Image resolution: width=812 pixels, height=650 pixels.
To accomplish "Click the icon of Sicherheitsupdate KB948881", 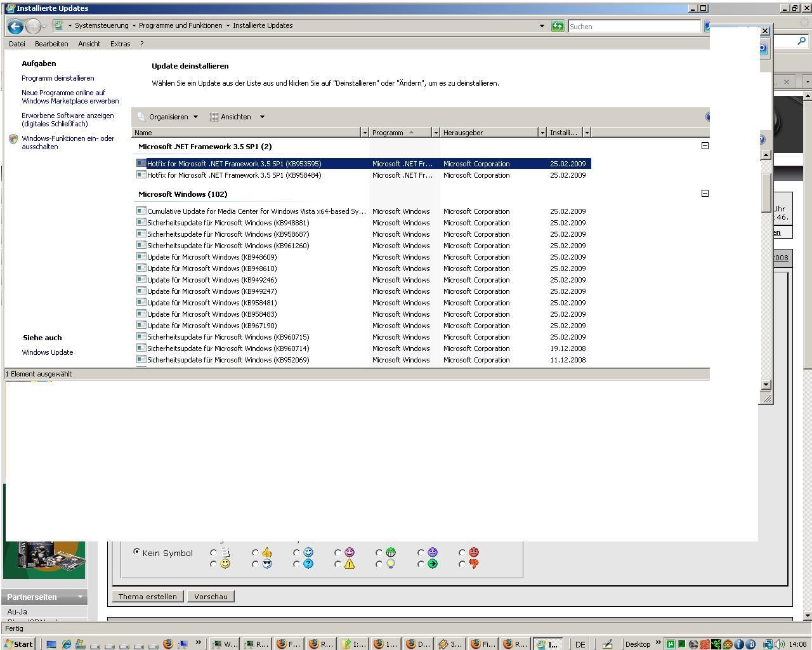I will tap(141, 222).
